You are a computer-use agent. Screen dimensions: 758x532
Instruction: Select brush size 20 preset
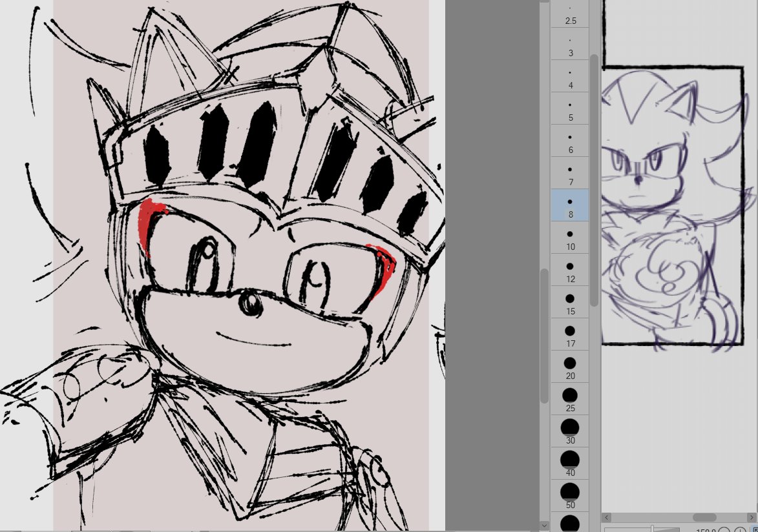point(570,367)
